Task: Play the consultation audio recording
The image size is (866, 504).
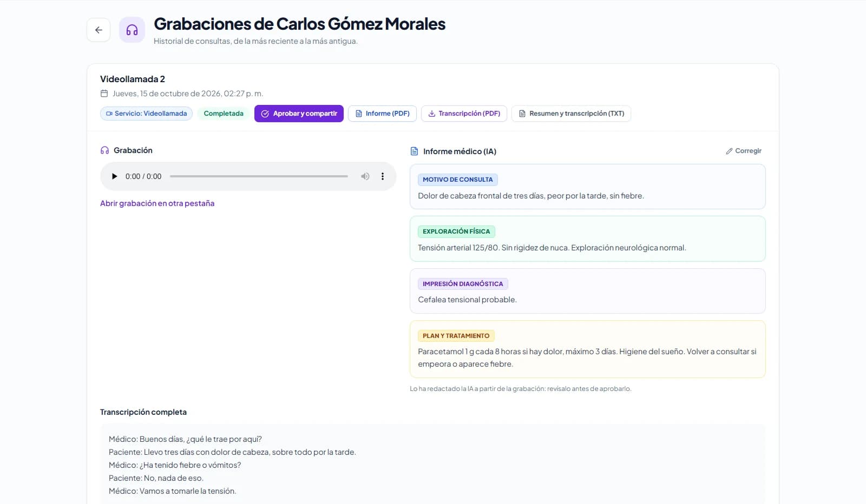Action: (x=114, y=176)
